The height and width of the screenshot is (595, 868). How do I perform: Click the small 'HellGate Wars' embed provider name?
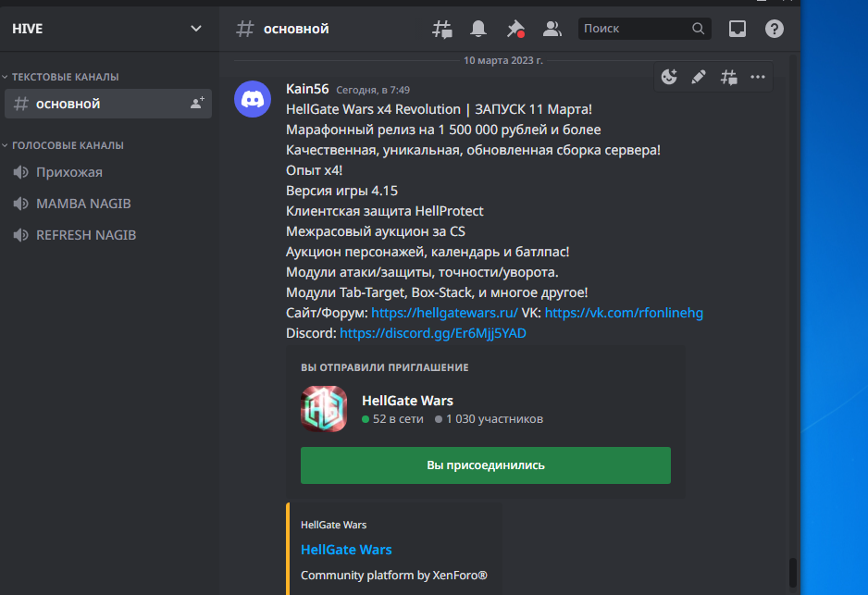(x=333, y=525)
